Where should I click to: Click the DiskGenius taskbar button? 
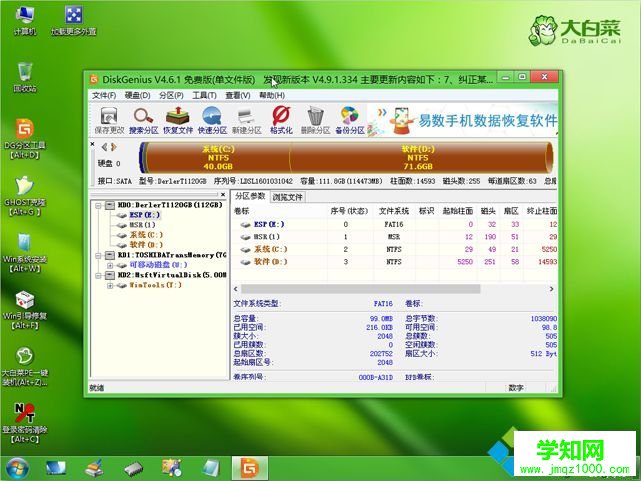[250, 468]
